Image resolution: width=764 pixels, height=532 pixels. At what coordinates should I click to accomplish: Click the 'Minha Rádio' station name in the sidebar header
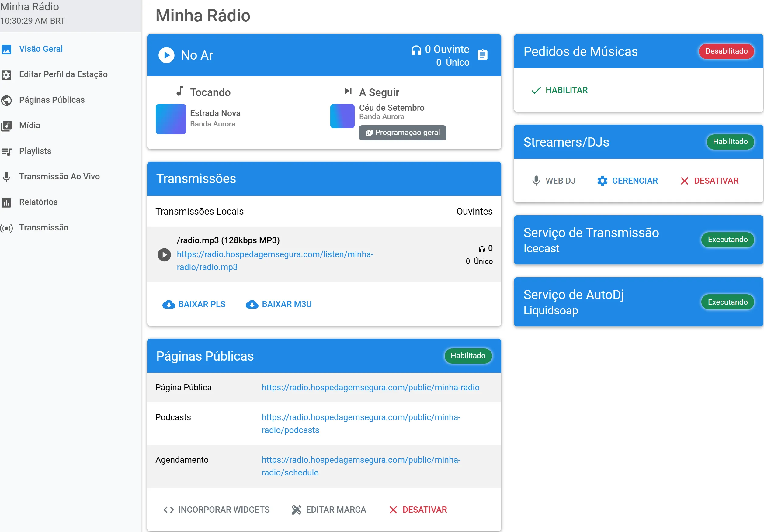coord(30,6)
